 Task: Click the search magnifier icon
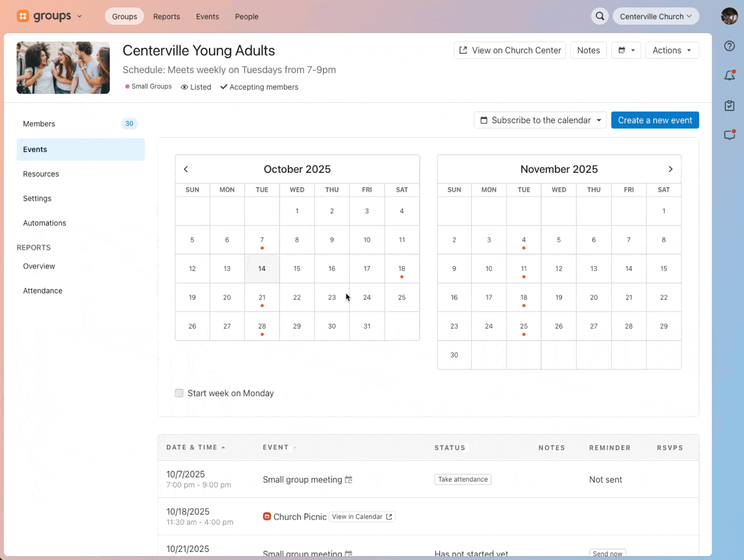600,17
